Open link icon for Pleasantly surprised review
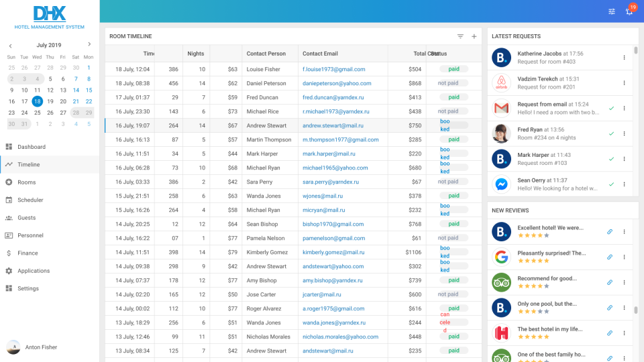The width and height of the screenshot is (644, 362). 610,257
